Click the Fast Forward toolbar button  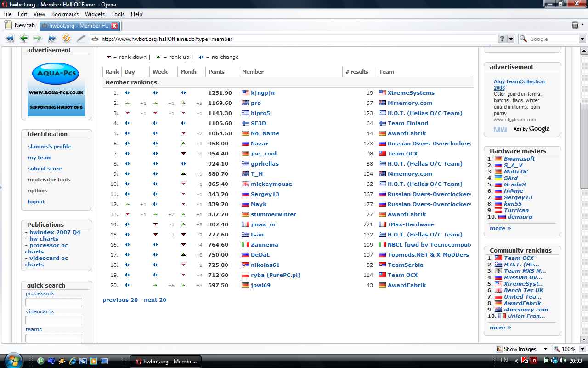52,39
